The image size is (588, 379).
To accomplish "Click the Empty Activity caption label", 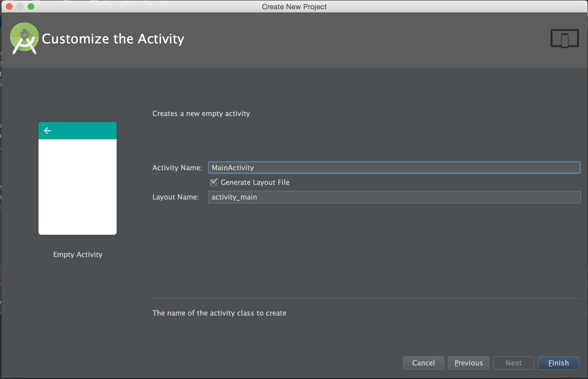I will click(78, 254).
